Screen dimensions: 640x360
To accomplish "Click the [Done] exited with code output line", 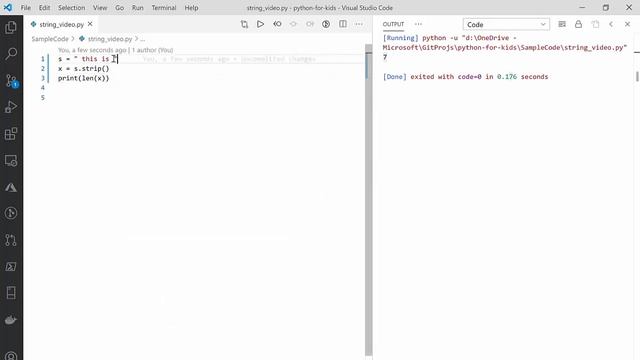I will click(x=465, y=77).
